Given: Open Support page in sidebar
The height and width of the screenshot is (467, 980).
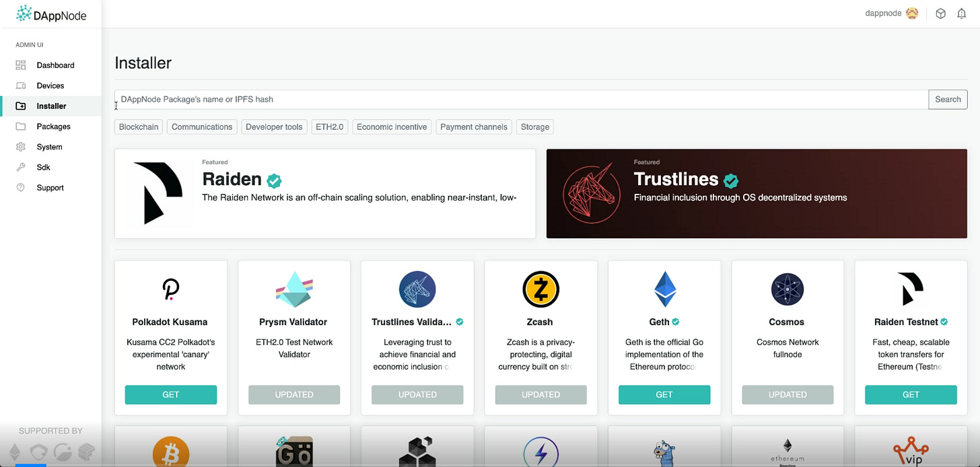Looking at the screenshot, I should 50,188.
